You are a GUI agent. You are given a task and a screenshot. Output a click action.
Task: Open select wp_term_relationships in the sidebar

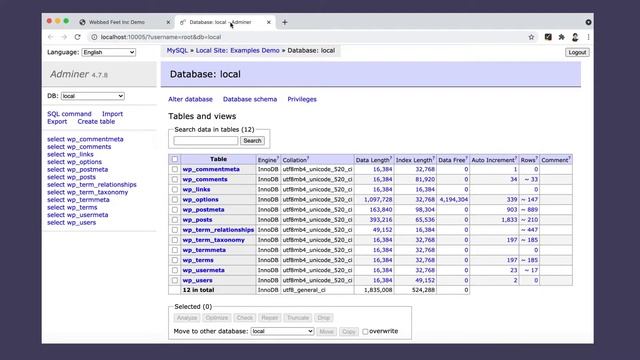tap(92, 185)
